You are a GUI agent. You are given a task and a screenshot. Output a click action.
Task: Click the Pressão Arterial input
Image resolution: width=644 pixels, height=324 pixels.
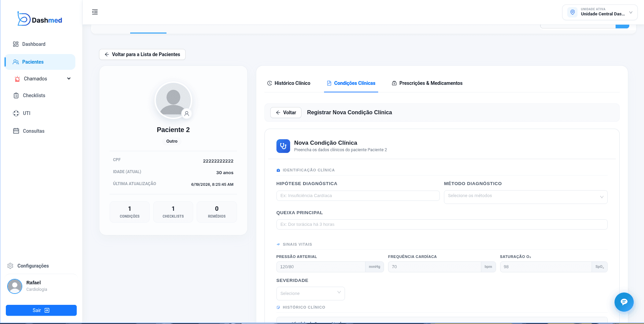321,267
